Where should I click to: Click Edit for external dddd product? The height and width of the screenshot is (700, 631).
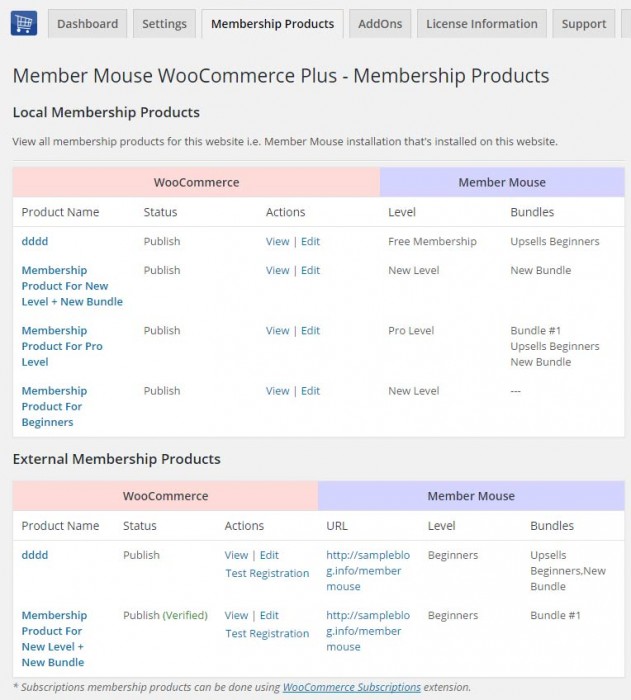[x=270, y=555]
